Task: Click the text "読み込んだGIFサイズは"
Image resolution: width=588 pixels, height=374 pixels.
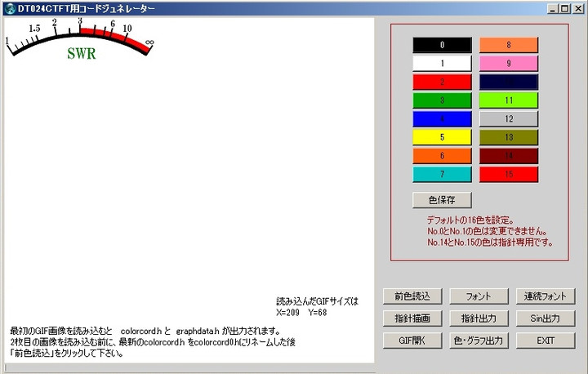Action: click(317, 301)
